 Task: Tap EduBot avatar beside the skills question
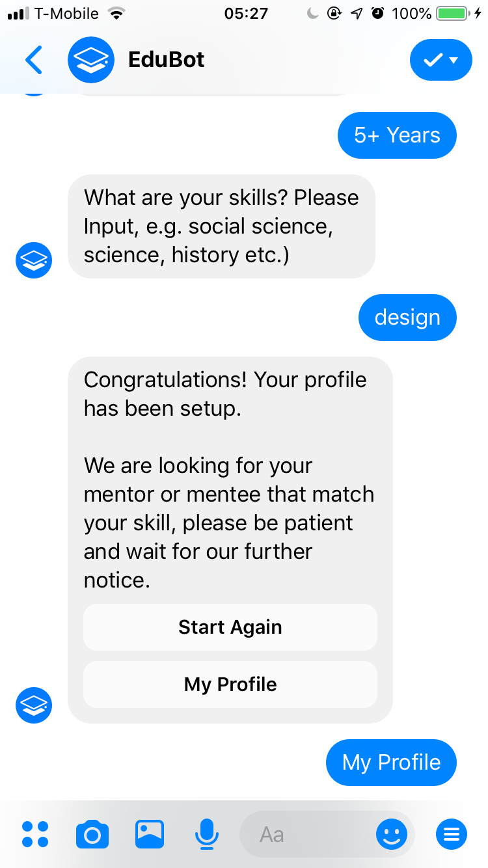34,260
